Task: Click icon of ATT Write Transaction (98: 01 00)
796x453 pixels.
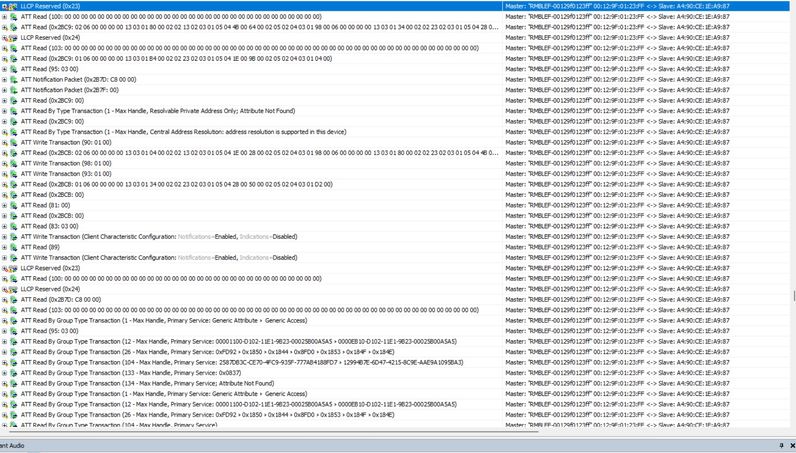Action: point(14,163)
